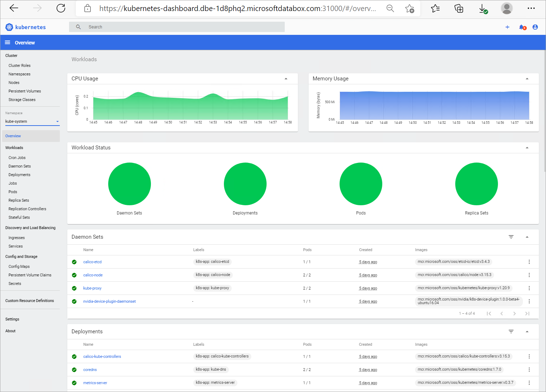Click the Pods status pie chart

tap(361, 184)
